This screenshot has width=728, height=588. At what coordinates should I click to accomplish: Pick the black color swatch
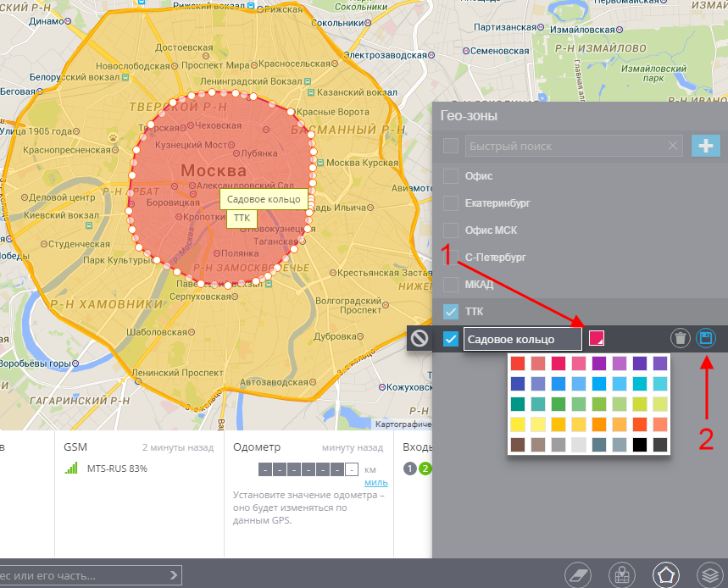pos(639,445)
